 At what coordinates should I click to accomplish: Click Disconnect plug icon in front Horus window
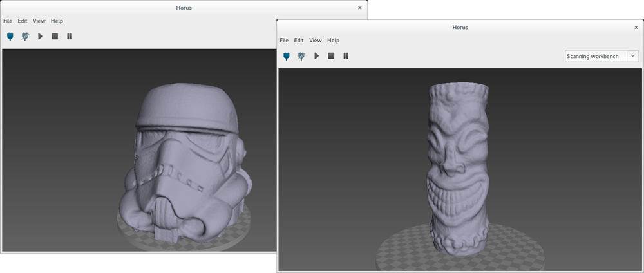point(301,56)
